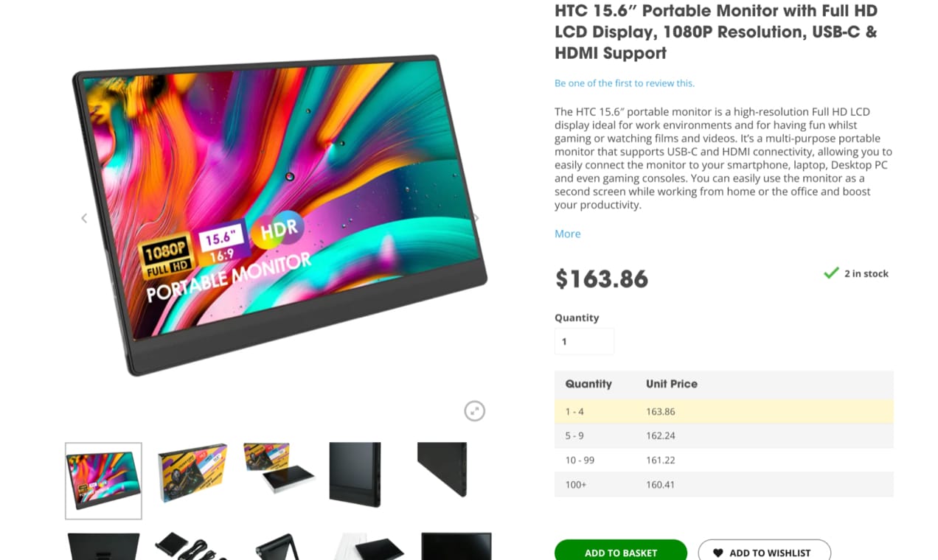Click the main portable monitor product image
The height and width of the screenshot is (560, 938).
pyautogui.click(x=280, y=214)
